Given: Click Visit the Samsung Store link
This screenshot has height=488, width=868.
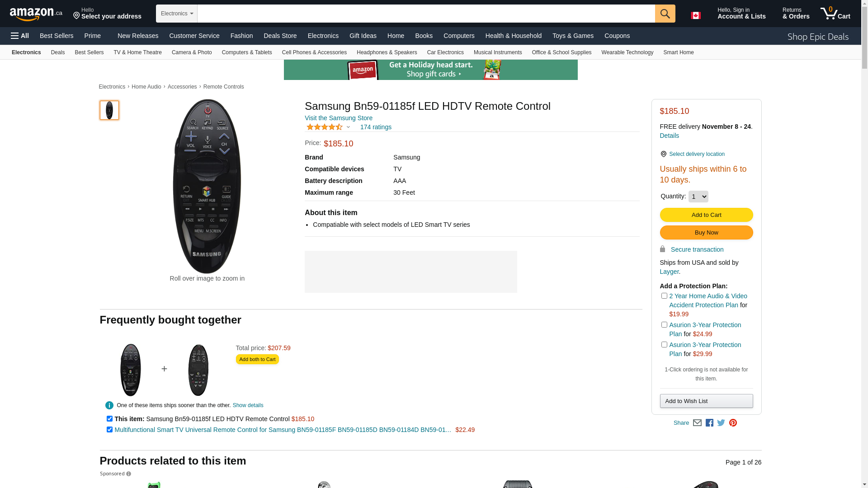Looking at the screenshot, I should pyautogui.click(x=338, y=118).
